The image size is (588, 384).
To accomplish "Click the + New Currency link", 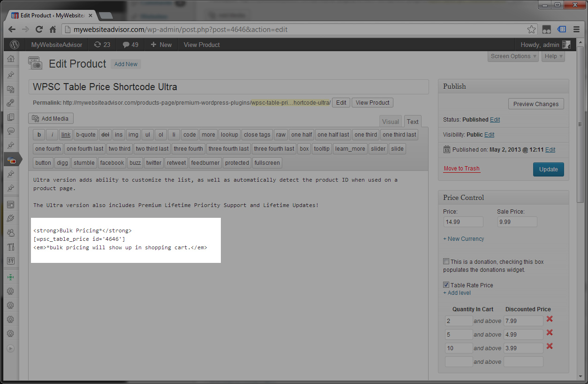I will coord(464,239).
